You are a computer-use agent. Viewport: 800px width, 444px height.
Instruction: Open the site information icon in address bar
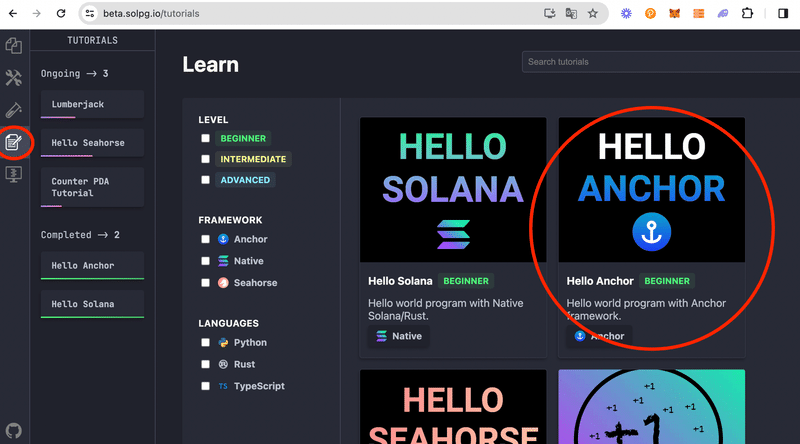point(90,14)
